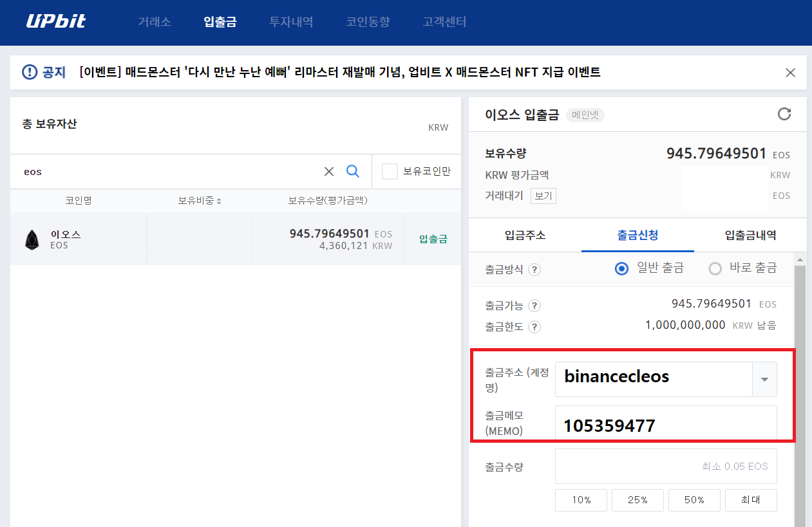The height and width of the screenshot is (527, 812).
Task: Open the 고객센터 menu
Action: [444, 22]
